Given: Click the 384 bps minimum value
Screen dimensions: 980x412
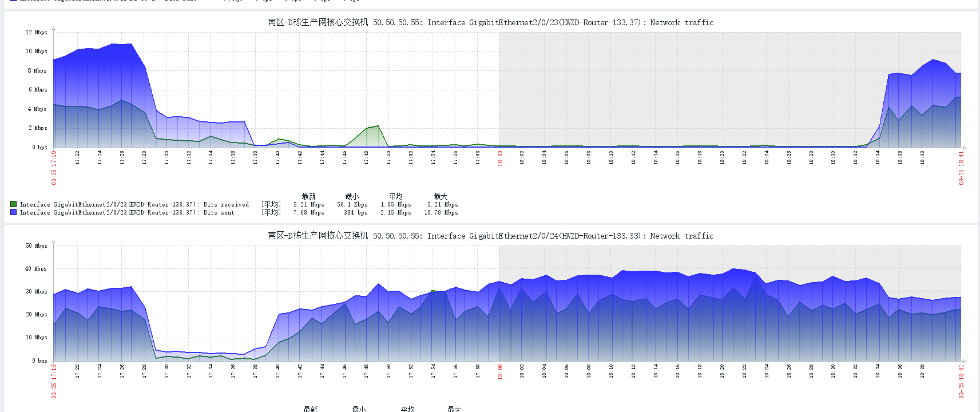Looking at the screenshot, I should (355, 213).
